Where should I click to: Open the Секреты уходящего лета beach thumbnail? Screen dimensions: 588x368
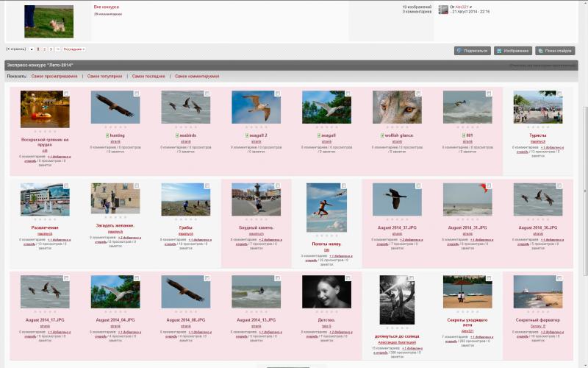pyautogui.click(x=467, y=291)
